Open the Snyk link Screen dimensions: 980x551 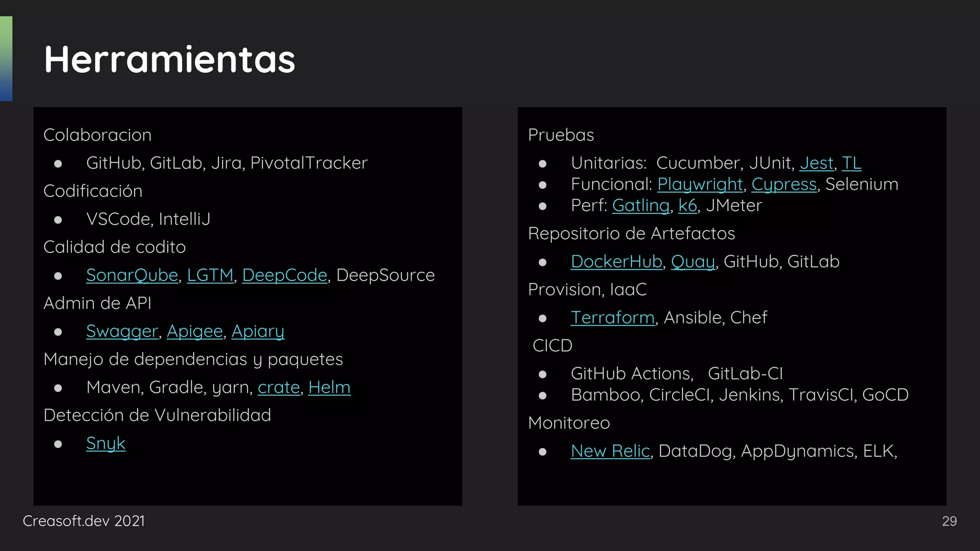click(x=106, y=443)
